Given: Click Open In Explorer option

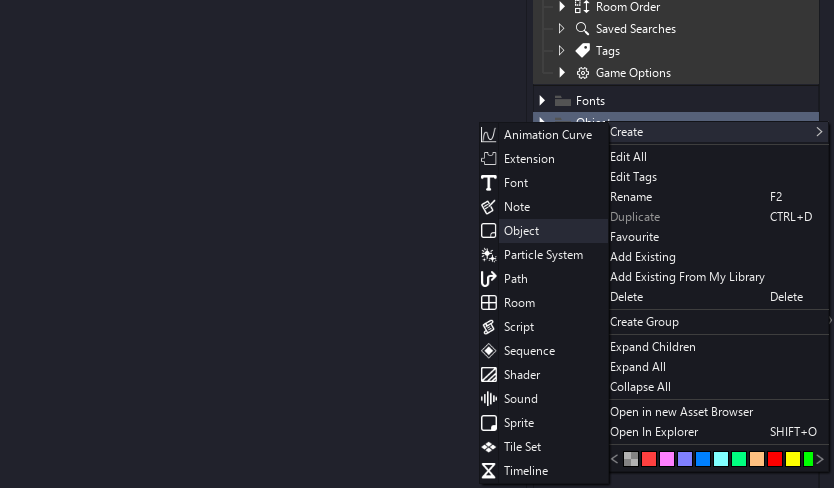Looking at the screenshot, I should 654,432.
